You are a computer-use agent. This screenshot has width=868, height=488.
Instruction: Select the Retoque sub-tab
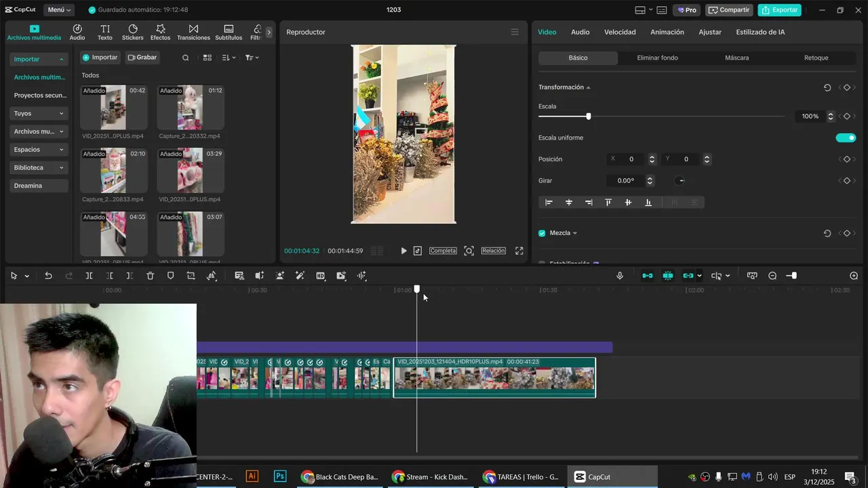(x=816, y=58)
